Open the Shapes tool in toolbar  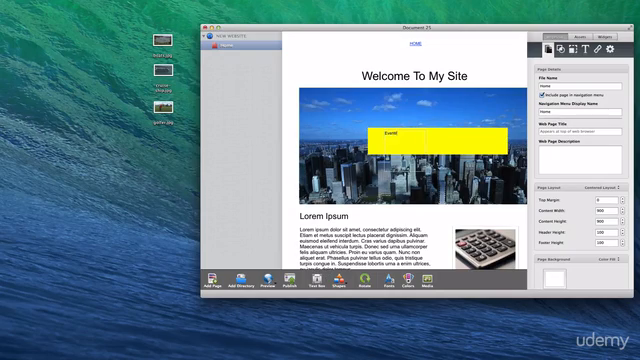[x=339, y=279]
